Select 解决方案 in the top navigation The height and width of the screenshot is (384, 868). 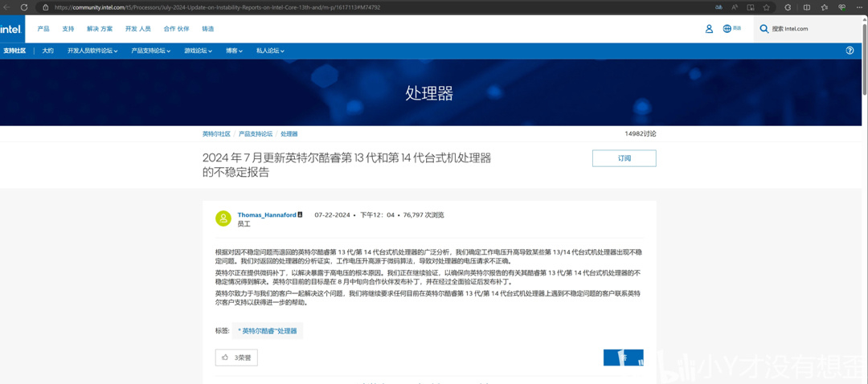coord(100,29)
